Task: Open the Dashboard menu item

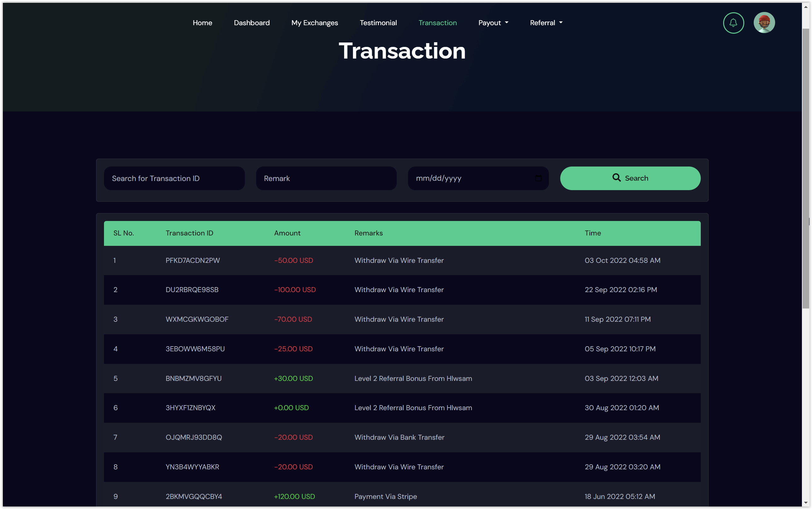Action: [252, 23]
